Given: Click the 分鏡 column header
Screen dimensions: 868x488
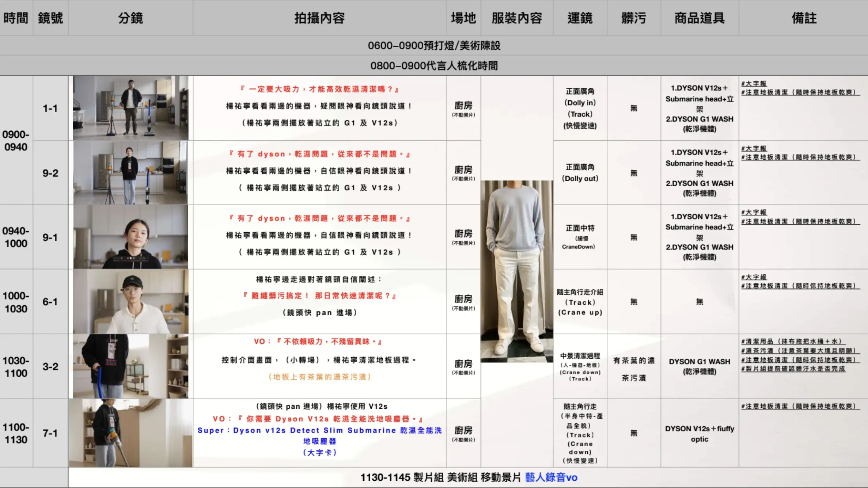Looking at the screenshot, I should point(130,18).
